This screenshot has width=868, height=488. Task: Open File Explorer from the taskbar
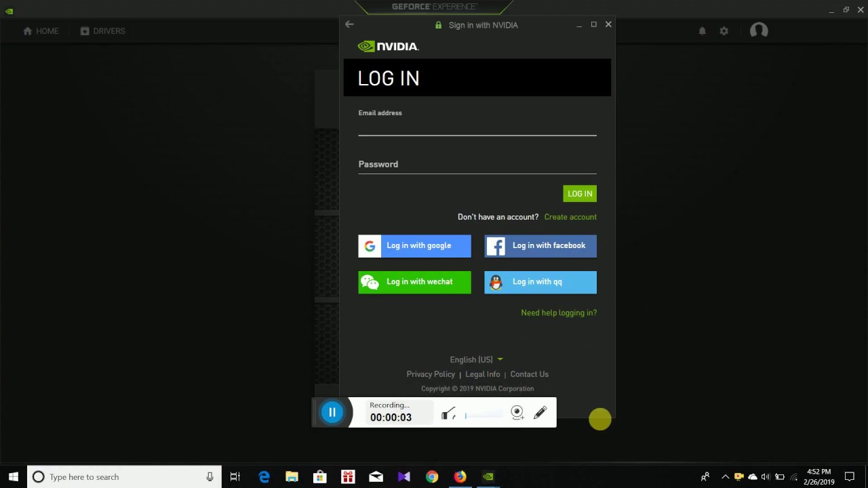point(292,477)
